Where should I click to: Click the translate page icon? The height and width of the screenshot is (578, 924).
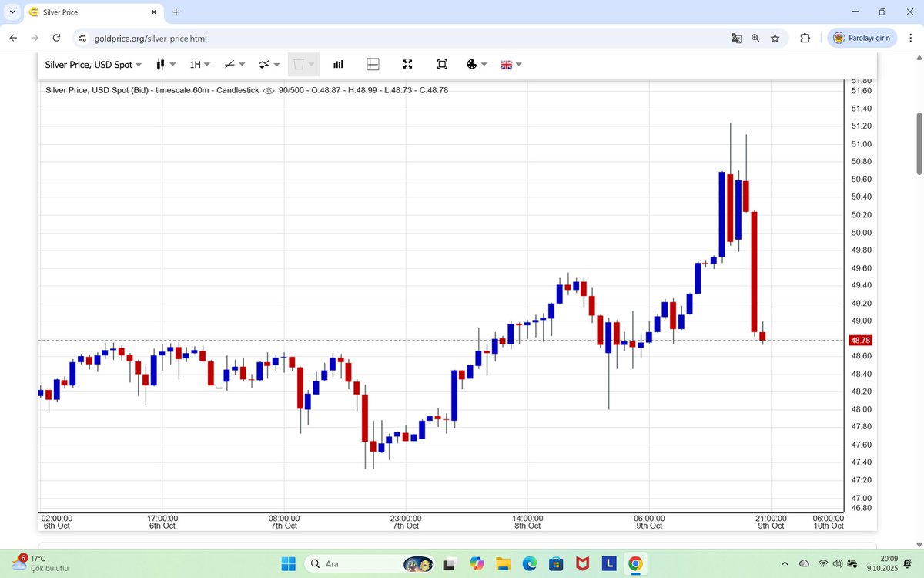tap(737, 38)
